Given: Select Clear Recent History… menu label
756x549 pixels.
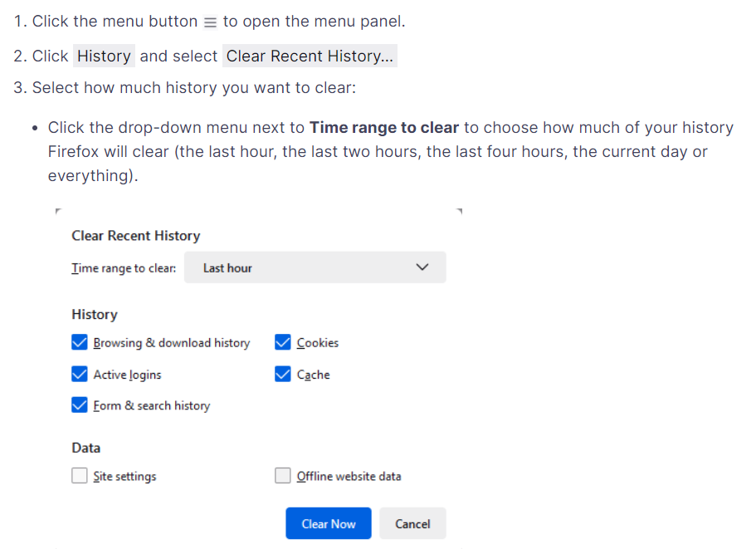Looking at the screenshot, I should tap(310, 56).
